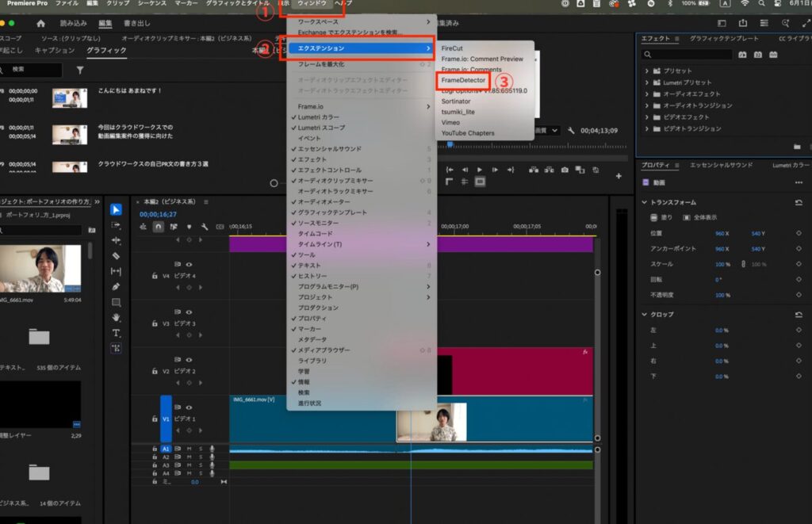This screenshot has width=812, height=524.
Task: Choose FireCut extension
Action: click(452, 48)
